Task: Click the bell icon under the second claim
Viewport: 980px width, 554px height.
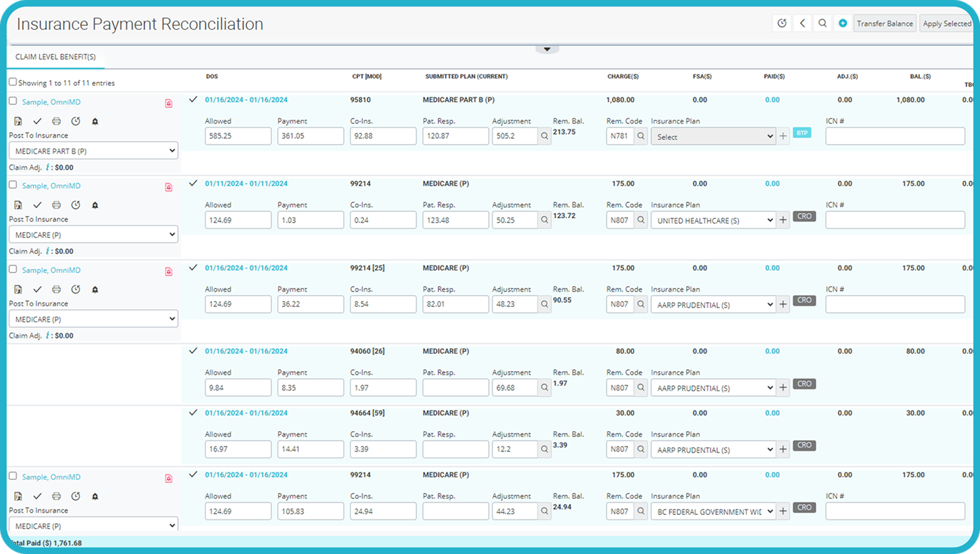Action: click(95, 205)
